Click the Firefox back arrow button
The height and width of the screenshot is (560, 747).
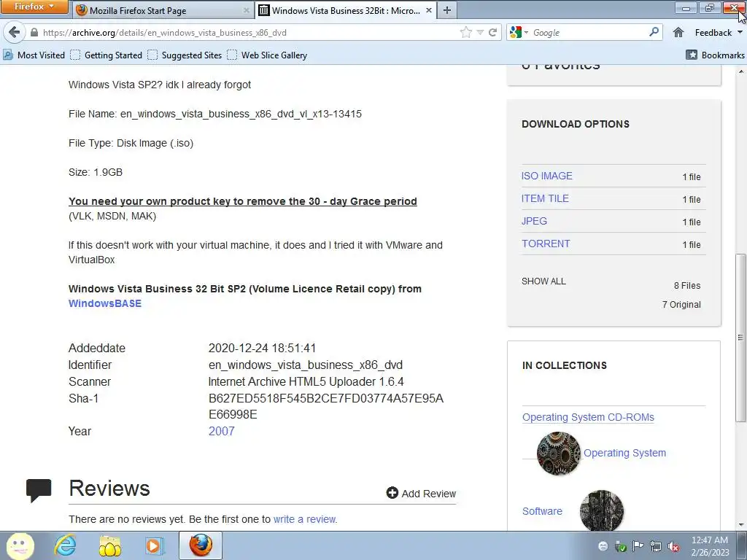[x=15, y=32]
